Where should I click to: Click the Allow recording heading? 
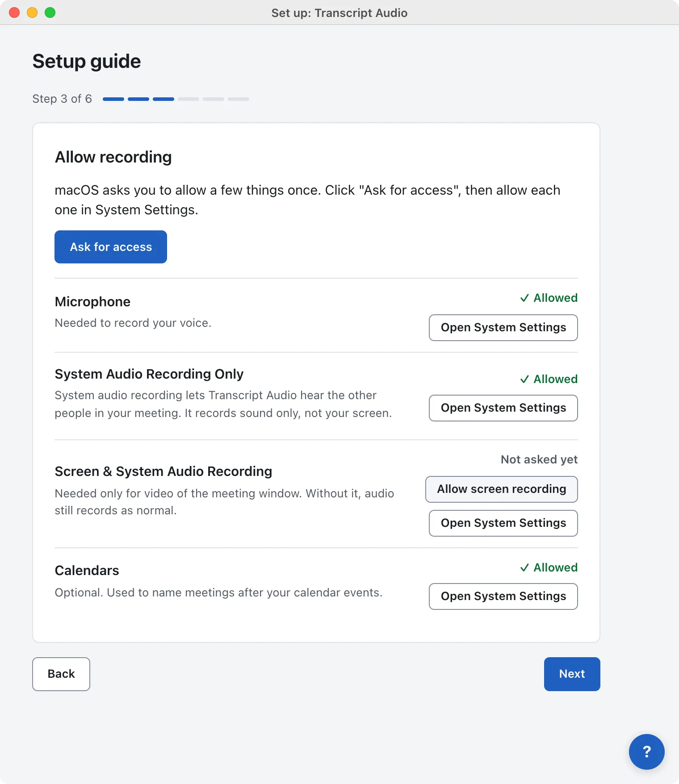tap(113, 157)
